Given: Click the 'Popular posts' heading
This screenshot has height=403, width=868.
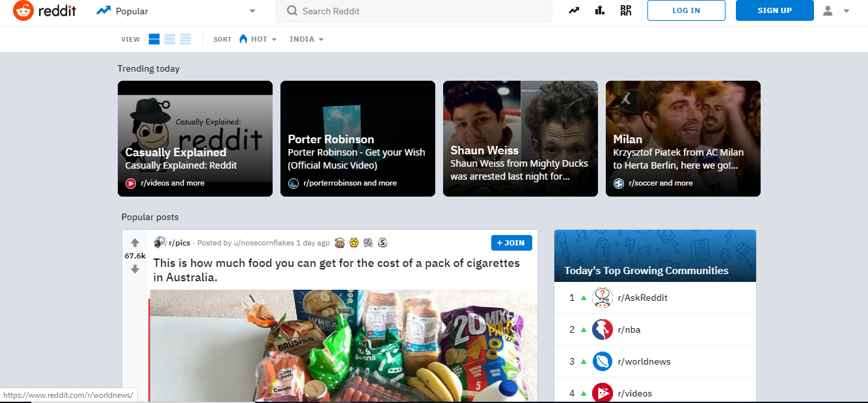Looking at the screenshot, I should click(150, 217).
